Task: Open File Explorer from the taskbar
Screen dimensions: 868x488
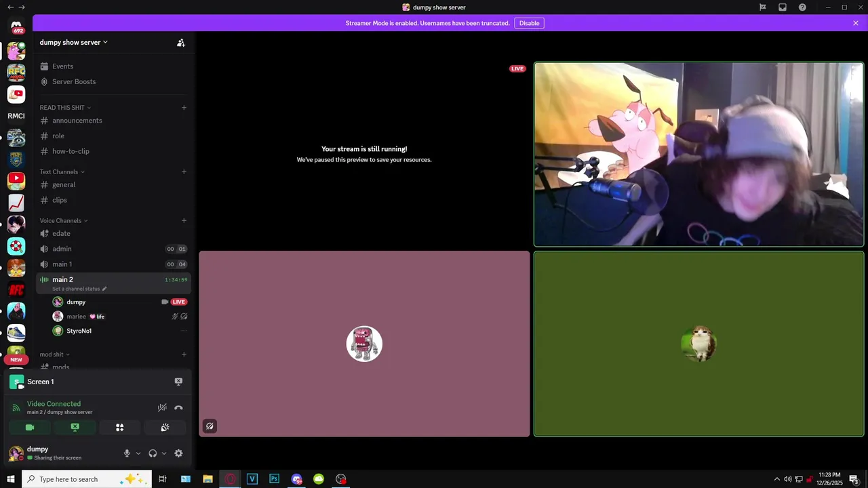Action: [x=208, y=479]
